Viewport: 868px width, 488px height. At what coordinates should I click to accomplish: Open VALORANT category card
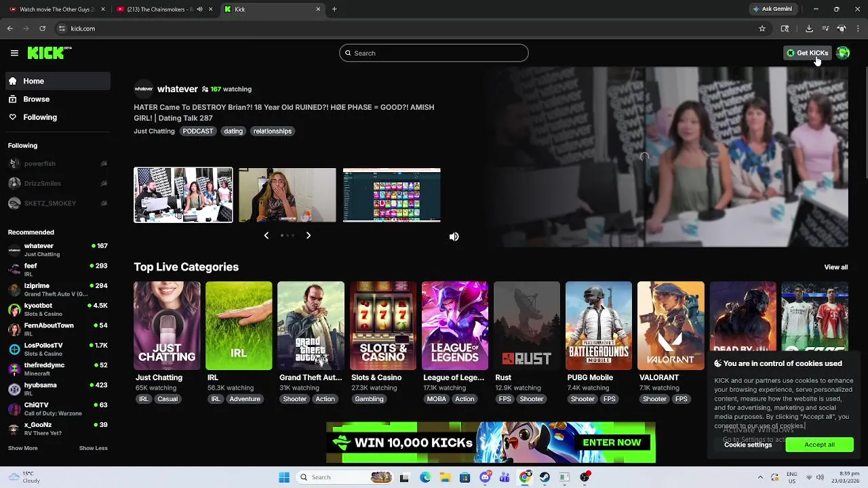(671, 326)
